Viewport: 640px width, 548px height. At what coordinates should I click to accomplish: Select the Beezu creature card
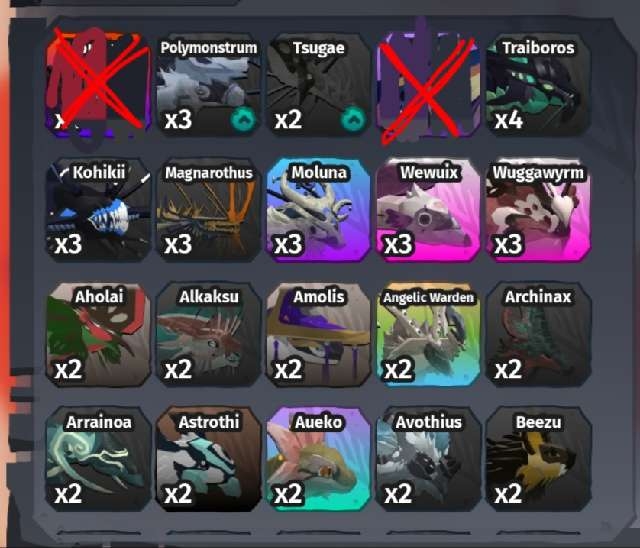538,459
